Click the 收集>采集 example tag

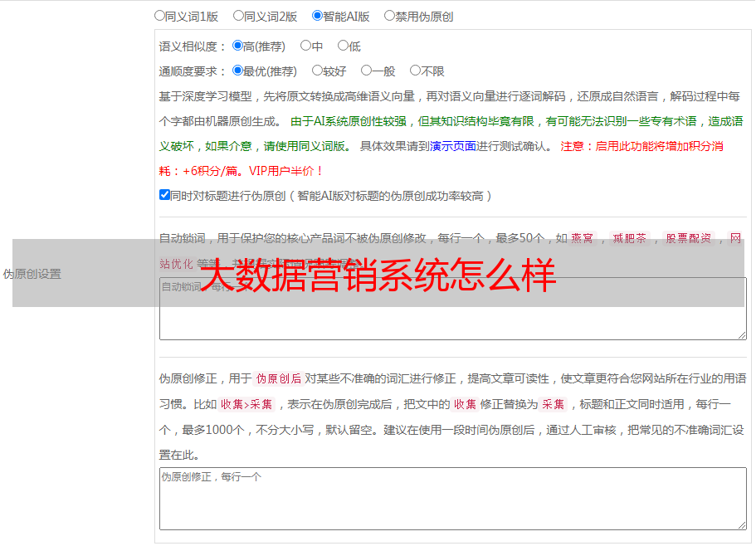246,405
